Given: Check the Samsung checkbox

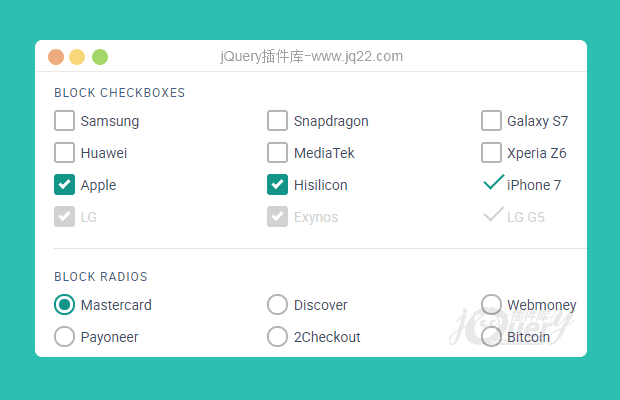Looking at the screenshot, I should coord(64,121).
